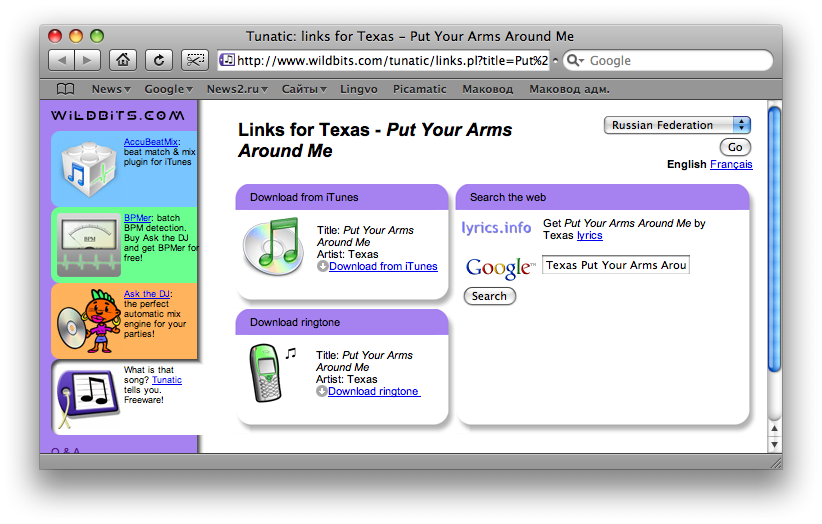Open the Home page button
The width and height of the screenshot is (822, 524).
click(x=123, y=60)
